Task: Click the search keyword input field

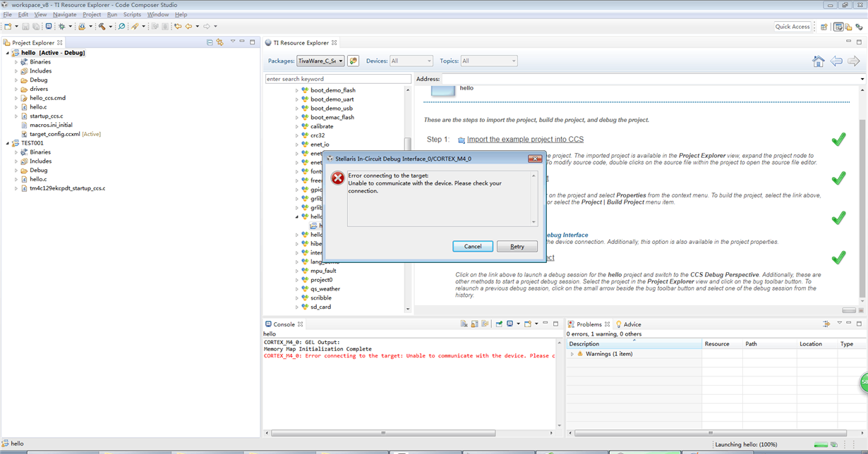Action: 338,79
